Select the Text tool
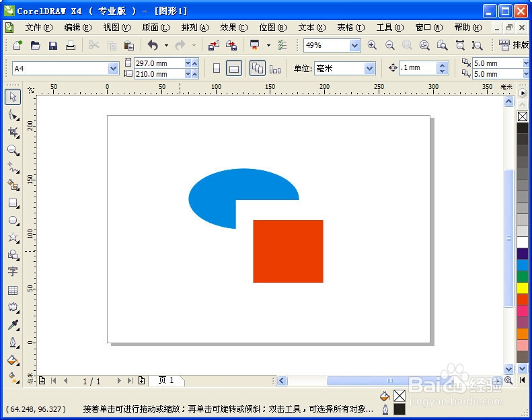Image resolution: width=532 pixels, height=420 pixels. click(13, 272)
